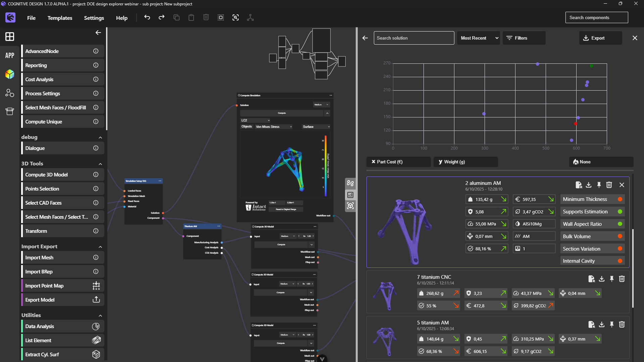Click the Filters button

pos(524,38)
